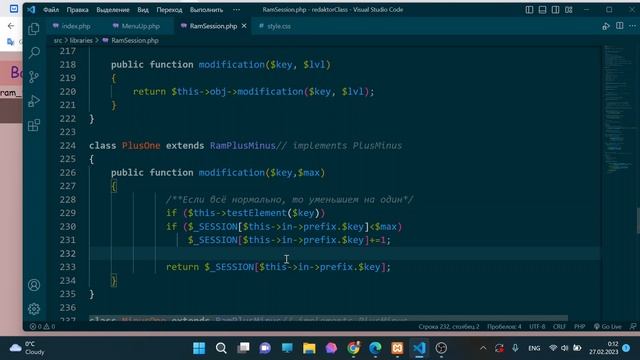Open Google Chrome from taskbar
This screenshot has width=640, height=360.
click(353, 348)
